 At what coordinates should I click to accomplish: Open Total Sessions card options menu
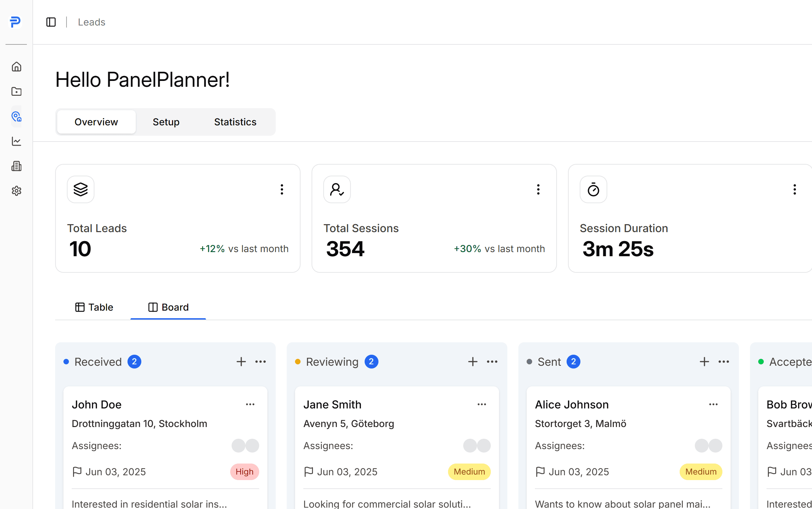point(538,189)
